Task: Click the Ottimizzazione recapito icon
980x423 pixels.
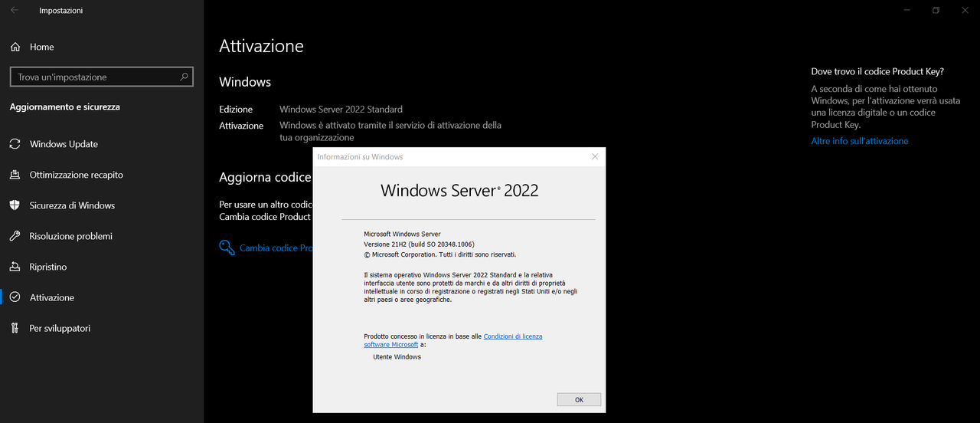Action: (15, 175)
